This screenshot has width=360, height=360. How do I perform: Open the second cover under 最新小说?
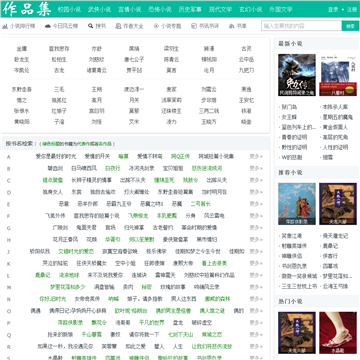coord(338,75)
